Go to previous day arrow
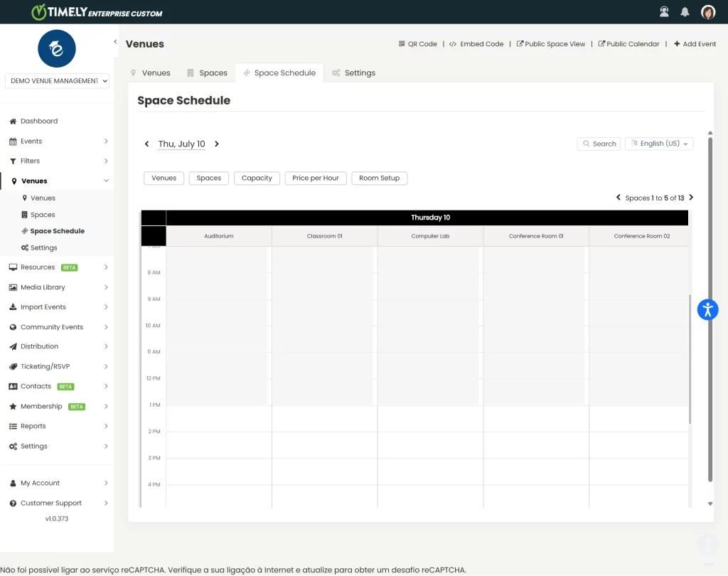 pyautogui.click(x=147, y=144)
